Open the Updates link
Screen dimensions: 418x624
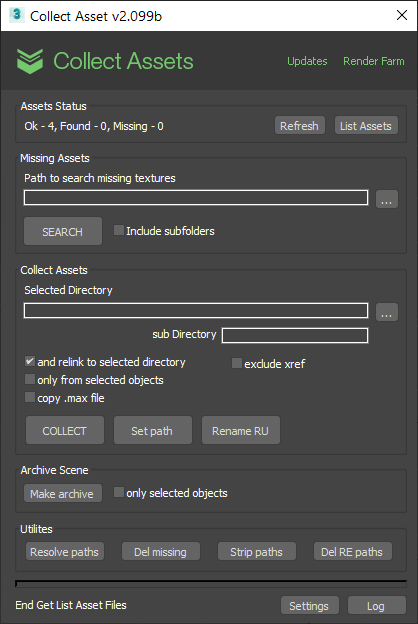tap(307, 61)
